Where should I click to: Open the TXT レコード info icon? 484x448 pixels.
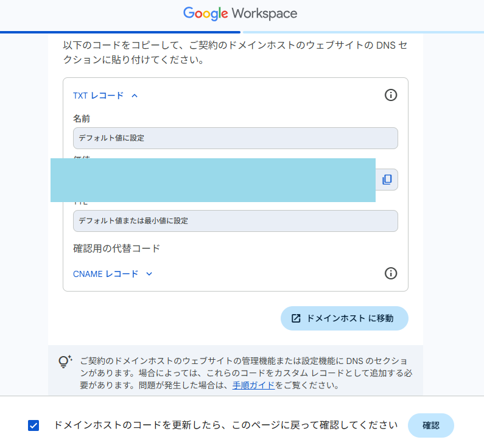click(391, 95)
